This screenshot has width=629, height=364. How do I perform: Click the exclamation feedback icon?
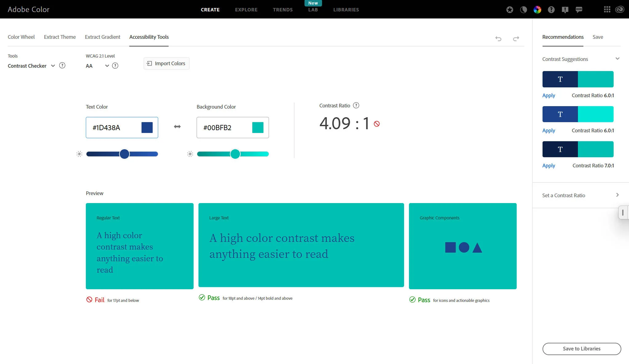(565, 10)
